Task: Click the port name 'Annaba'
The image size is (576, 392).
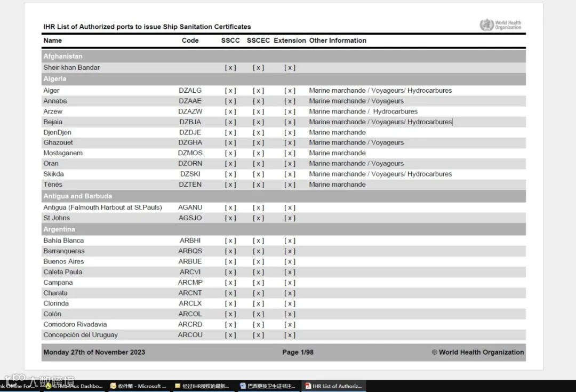Action: (55, 101)
